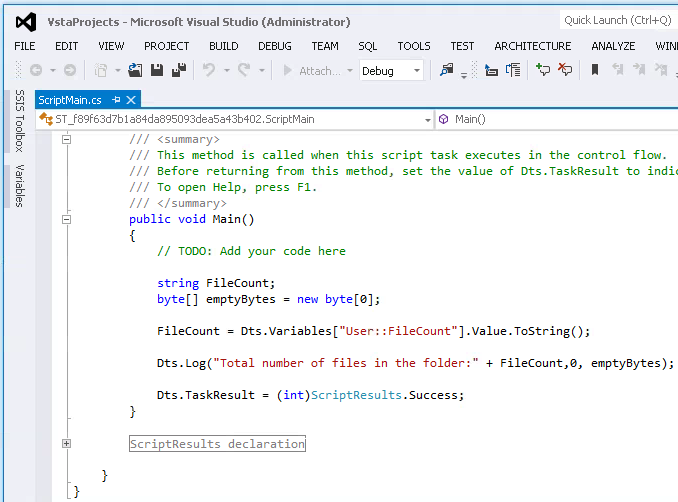Collapse the Main() method outline
The width and height of the screenshot is (678, 502).
point(67,219)
